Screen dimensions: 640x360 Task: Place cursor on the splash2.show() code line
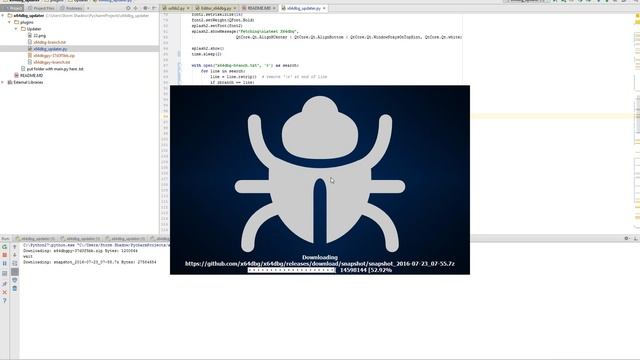coord(208,48)
